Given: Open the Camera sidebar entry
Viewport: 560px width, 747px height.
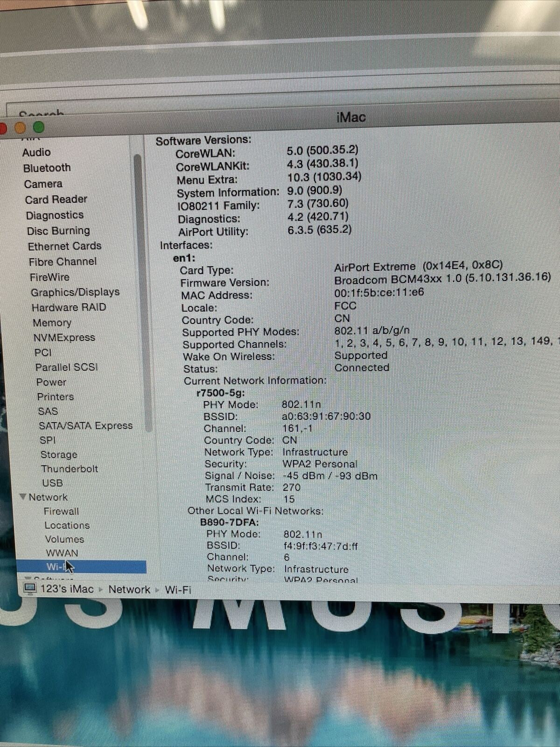Looking at the screenshot, I should (x=43, y=184).
